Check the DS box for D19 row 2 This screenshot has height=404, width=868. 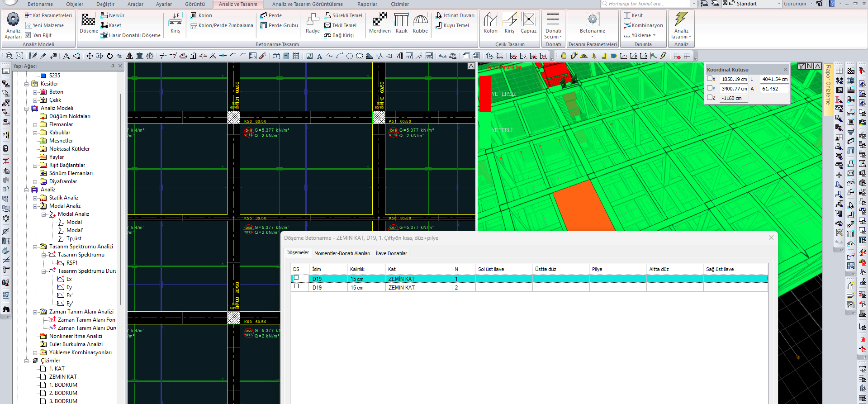click(x=296, y=286)
